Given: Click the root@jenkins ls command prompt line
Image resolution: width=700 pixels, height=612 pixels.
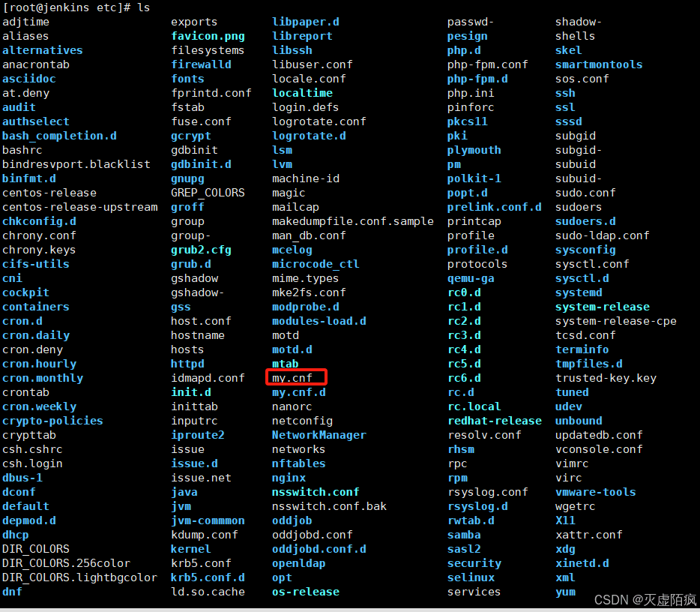Looking at the screenshot, I should [x=76, y=7].
